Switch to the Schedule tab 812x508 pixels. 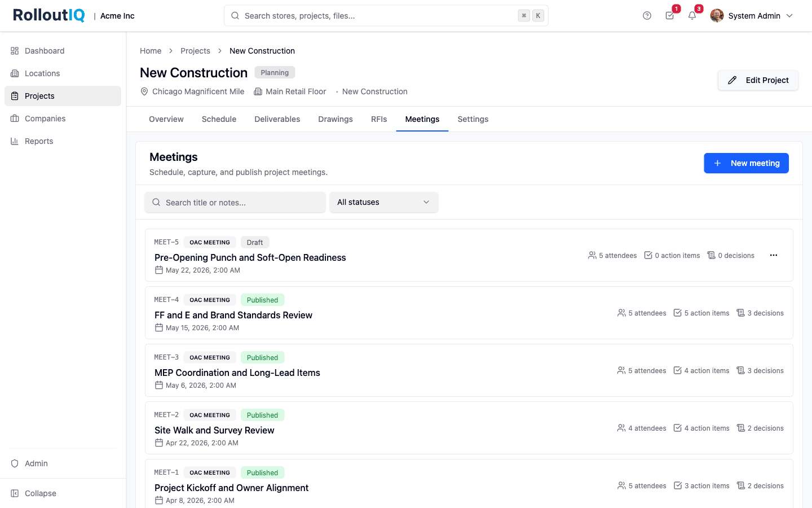tap(219, 119)
